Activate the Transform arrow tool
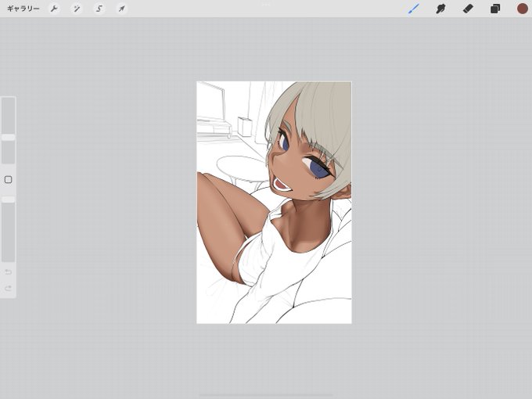532x399 pixels. point(121,9)
